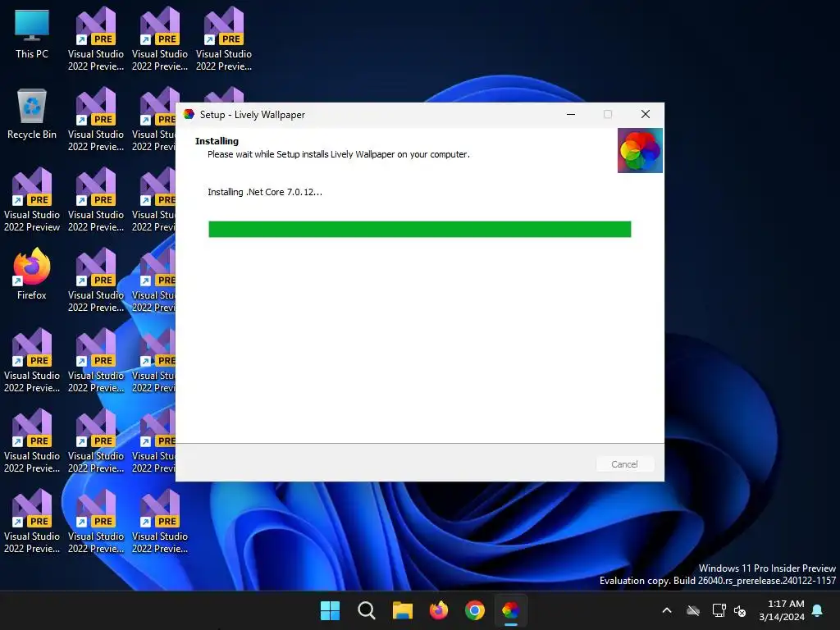Viewport: 840px width, 630px height.
Task: Launch Google Chrome from the taskbar
Action: pyautogui.click(x=475, y=610)
